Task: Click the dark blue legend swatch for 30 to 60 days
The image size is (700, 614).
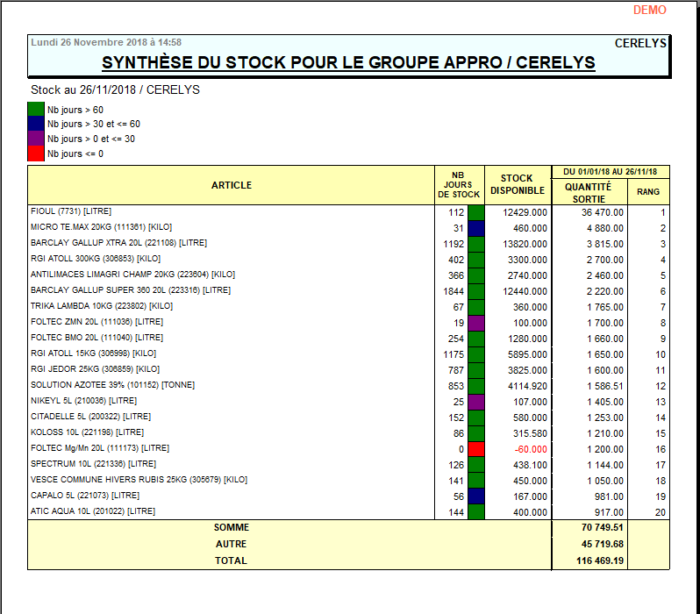Action: (x=36, y=124)
